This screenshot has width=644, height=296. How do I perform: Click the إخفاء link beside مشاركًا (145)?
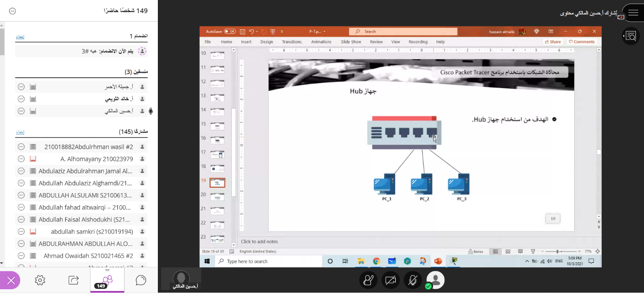click(20, 132)
